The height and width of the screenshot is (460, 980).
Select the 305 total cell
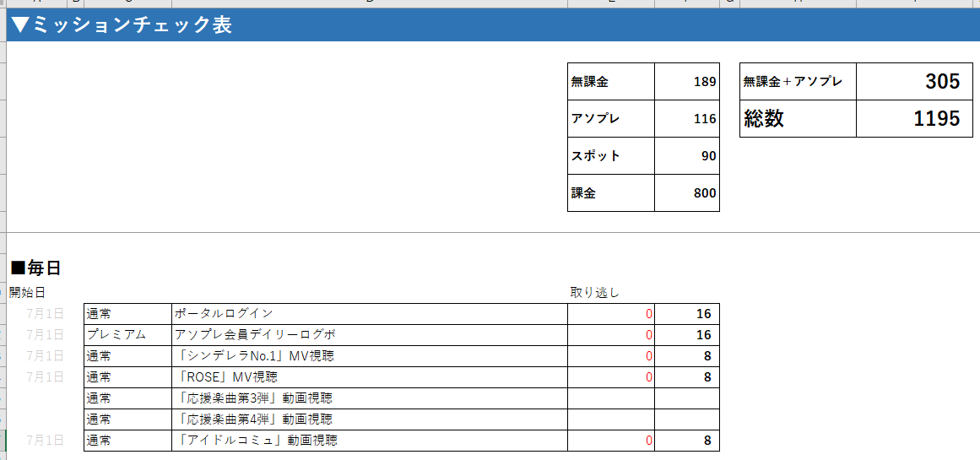point(914,81)
